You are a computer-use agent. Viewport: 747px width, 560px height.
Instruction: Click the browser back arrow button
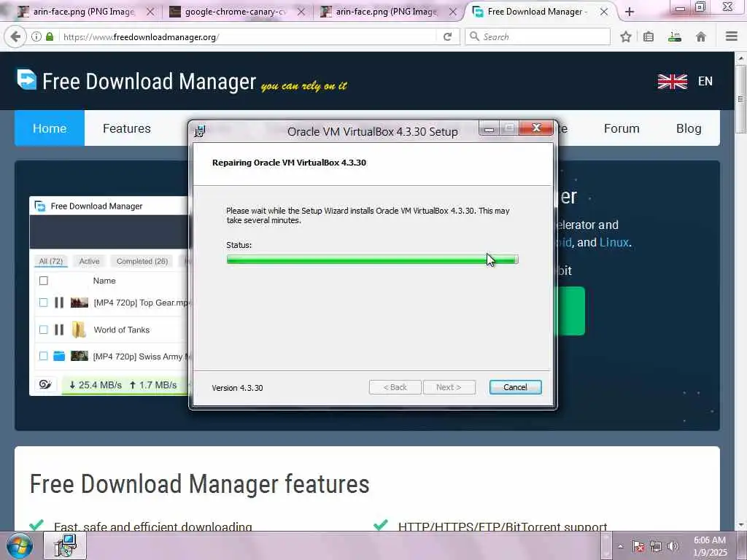[x=15, y=36]
